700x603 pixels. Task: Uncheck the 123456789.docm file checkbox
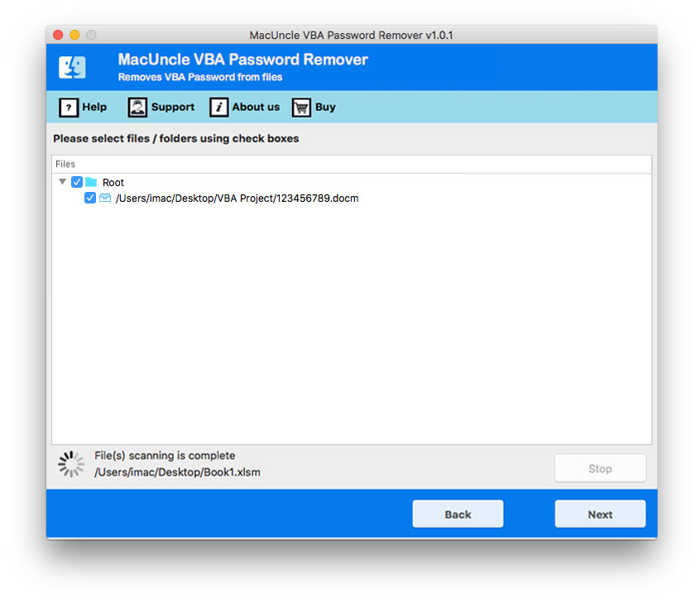point(90,198)
